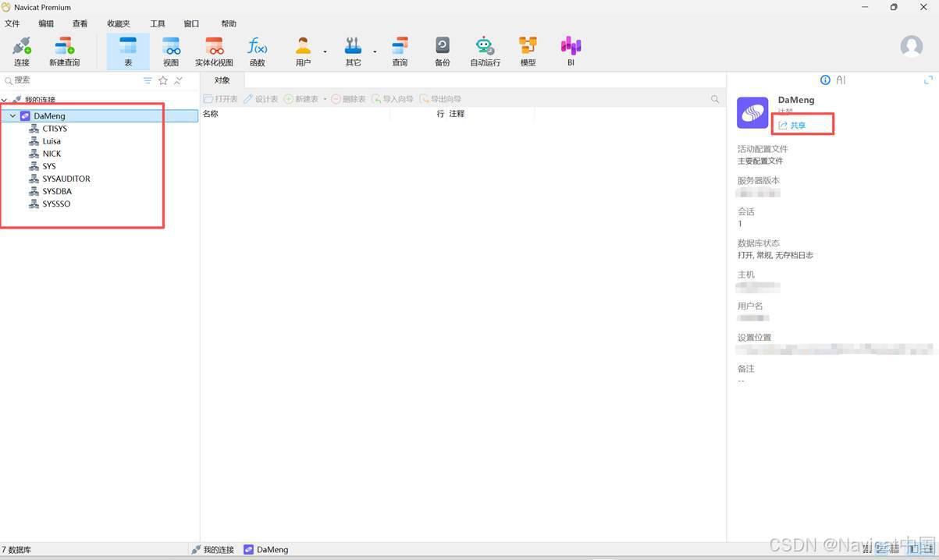Click the 其它 (Others) toolbar icon
Screen dimensions: 939x560
coord(354,51)
